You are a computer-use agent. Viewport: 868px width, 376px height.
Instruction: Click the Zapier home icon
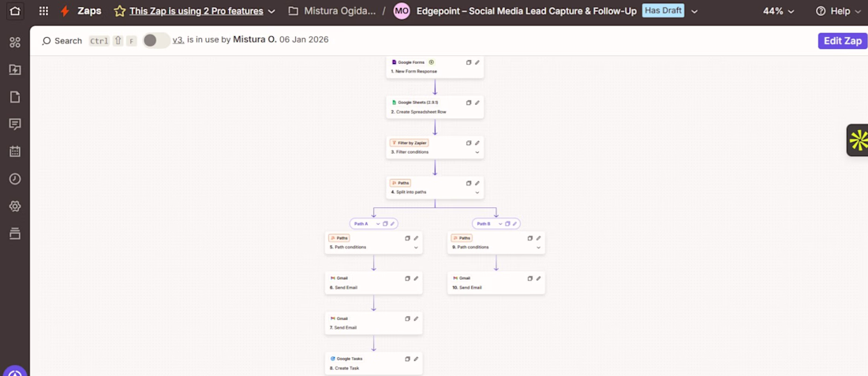tap(16, 11)
